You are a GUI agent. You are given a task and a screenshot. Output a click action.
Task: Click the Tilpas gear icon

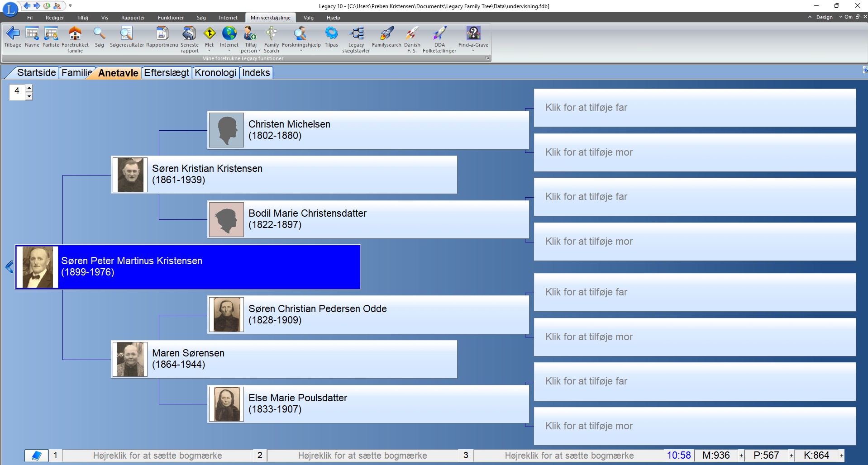click(x=331, y=34)
